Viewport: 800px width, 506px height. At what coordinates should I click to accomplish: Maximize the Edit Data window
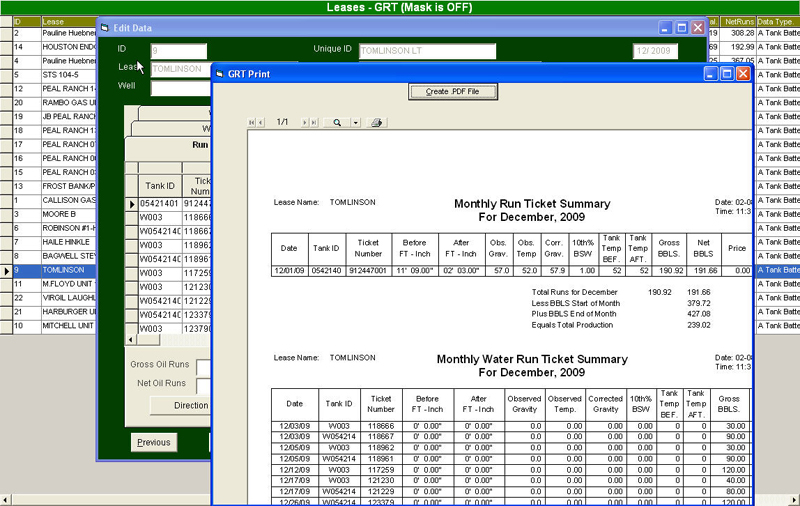tap(682, 28)
